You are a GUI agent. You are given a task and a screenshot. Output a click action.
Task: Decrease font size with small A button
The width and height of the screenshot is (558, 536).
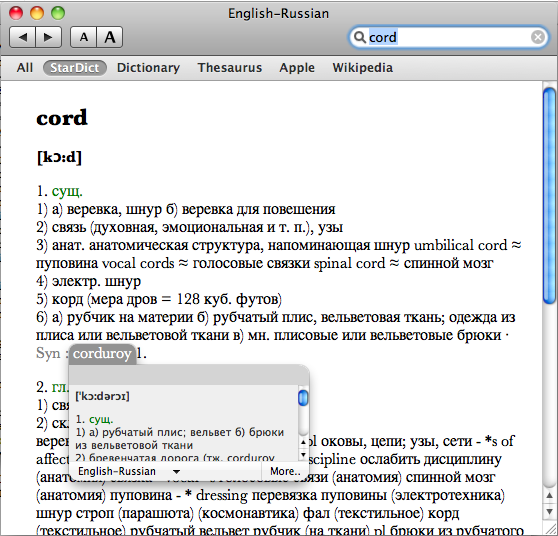[84, 37]
